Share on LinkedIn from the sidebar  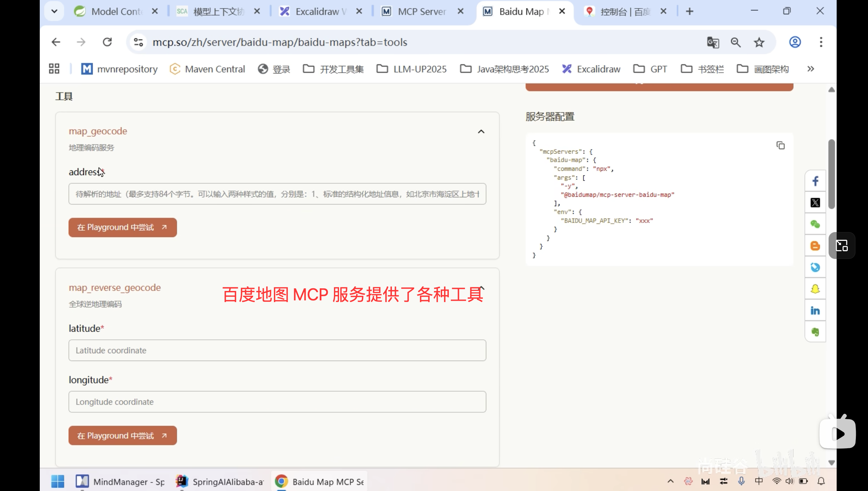pos(815,310)
